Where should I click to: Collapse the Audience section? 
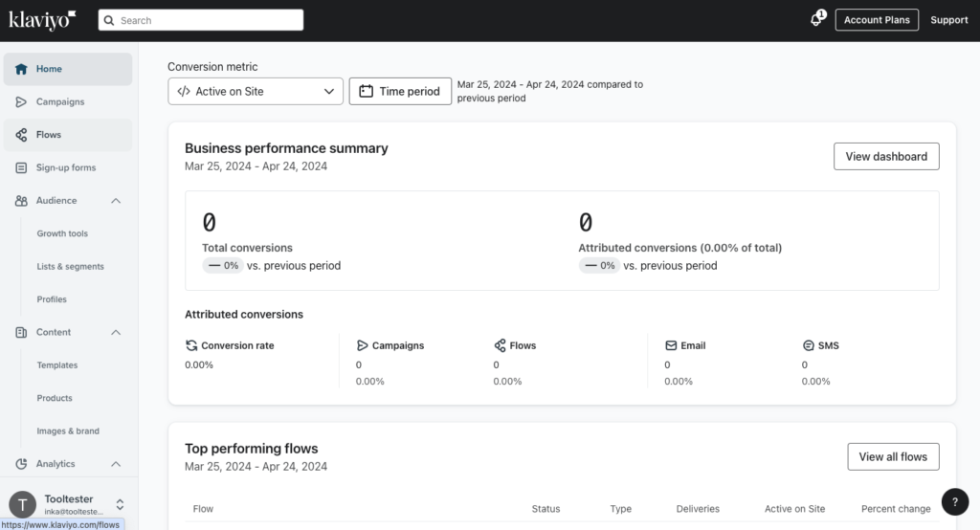click(x=116, y=201)
